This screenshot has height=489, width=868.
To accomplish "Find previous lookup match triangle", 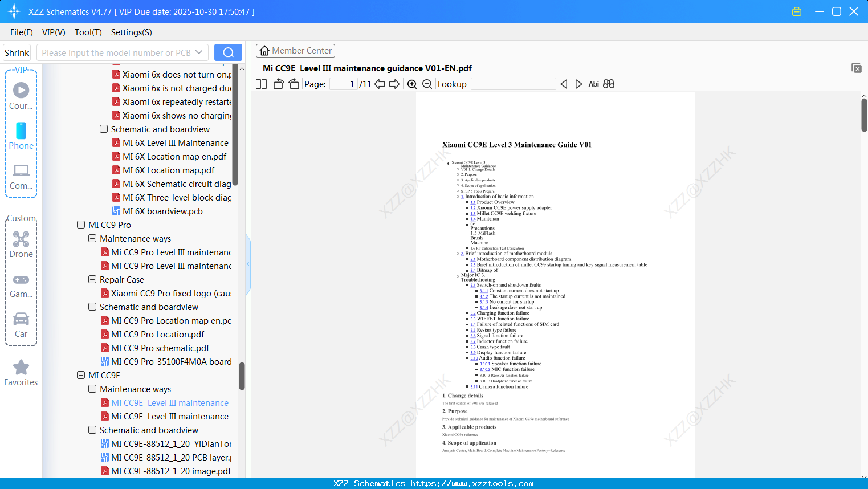I will point(564,84).
